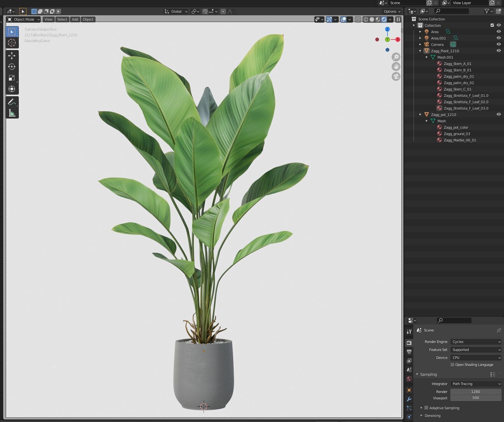Enable Adaptive Sampling checkbox
504x422 pixels.
[426, 408]
